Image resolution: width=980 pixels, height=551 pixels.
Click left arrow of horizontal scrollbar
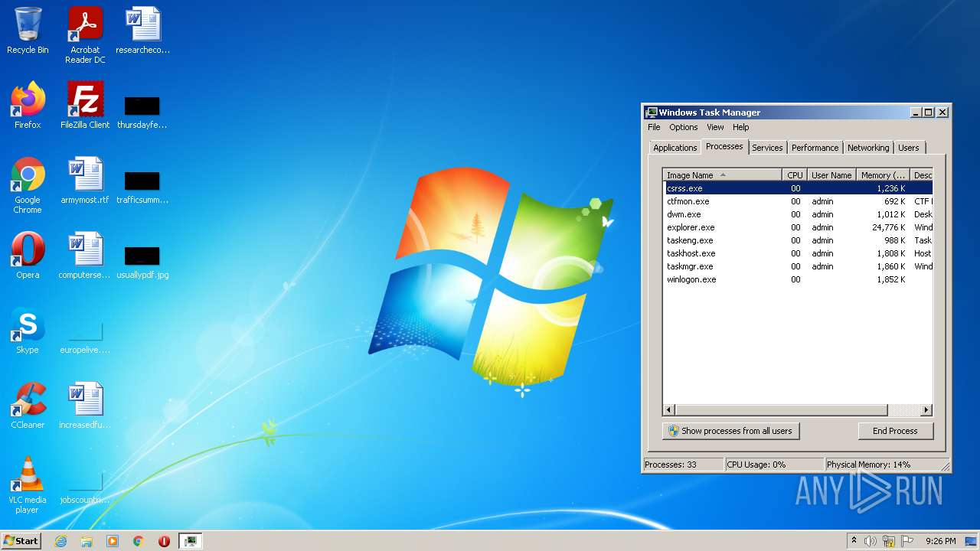click(669, 410)
